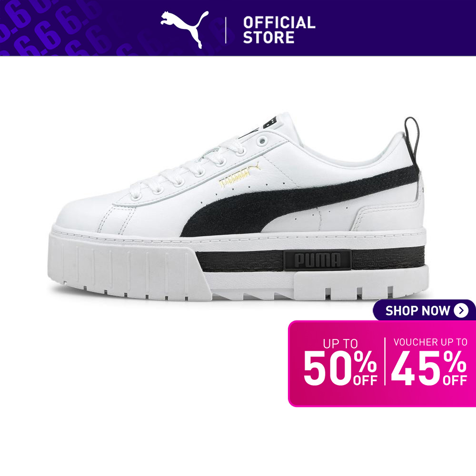Click the gold Puma logo on shoe upper
The width and height of the screenshot is (476, 476).
coord(239,175)
